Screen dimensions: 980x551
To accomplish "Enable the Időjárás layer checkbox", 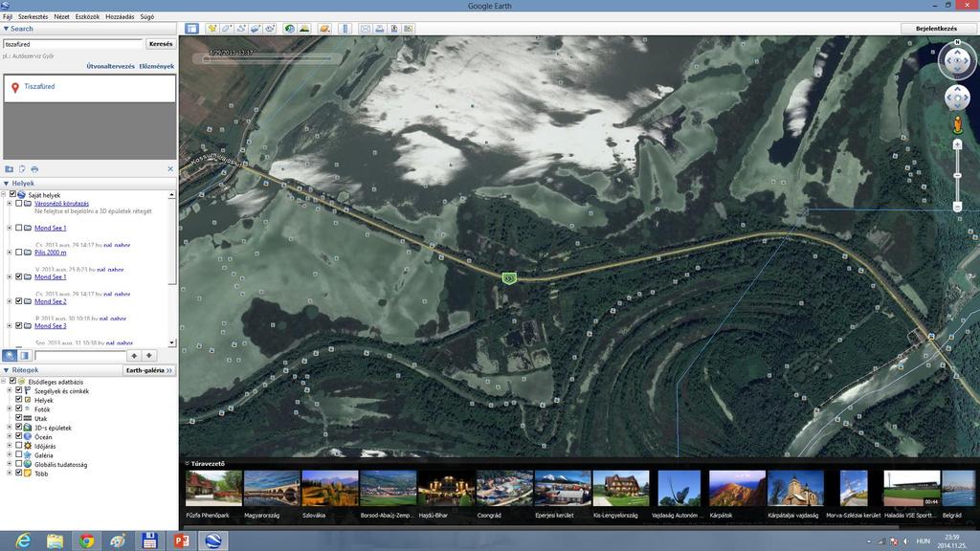I will click(x=19, y=446).
